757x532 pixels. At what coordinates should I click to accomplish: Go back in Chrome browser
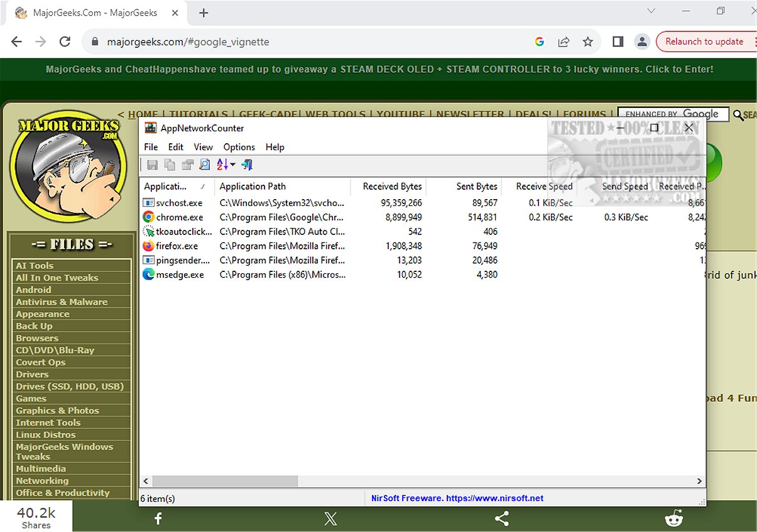pos(16,41)
